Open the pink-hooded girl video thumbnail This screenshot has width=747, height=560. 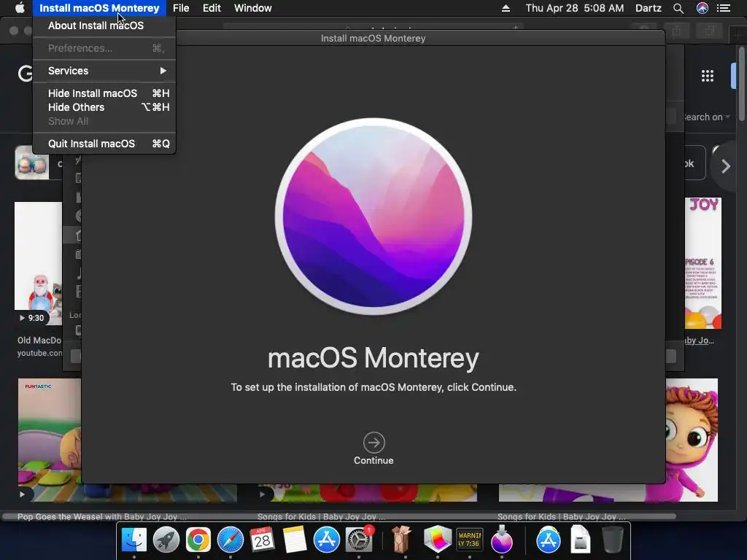coord(692,440)
